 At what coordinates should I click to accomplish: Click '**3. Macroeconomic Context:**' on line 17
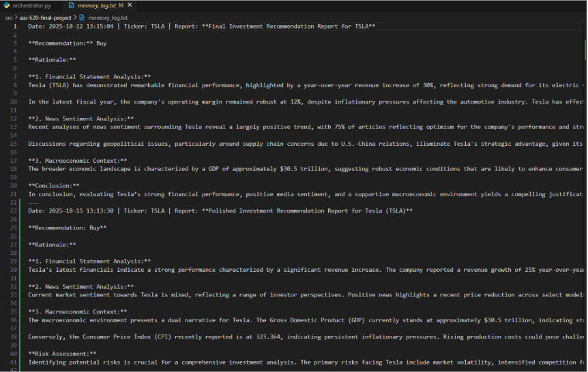(x=78, y=160)
